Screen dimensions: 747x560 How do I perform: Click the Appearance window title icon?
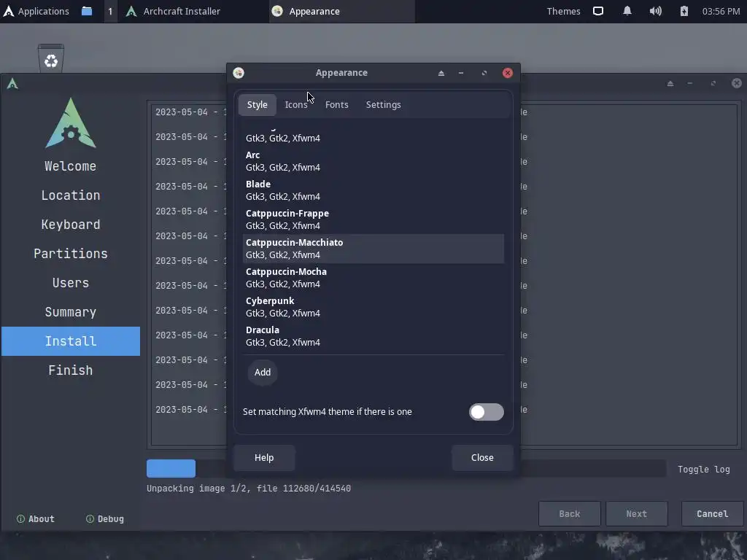239,72
